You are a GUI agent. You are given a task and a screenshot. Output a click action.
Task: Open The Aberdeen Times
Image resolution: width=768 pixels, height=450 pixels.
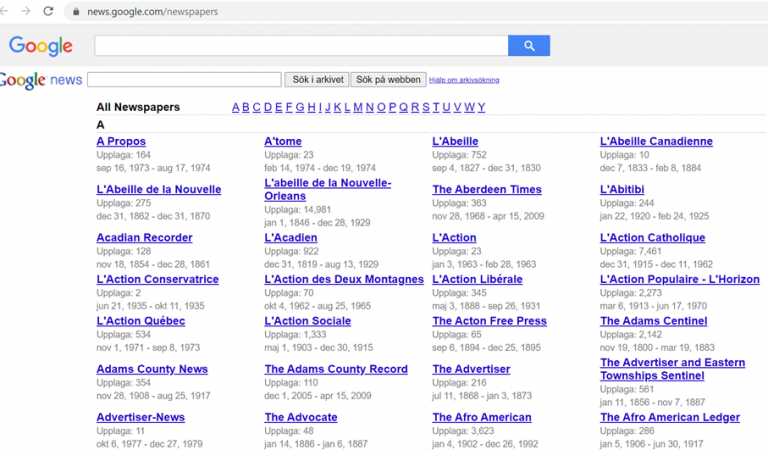(x=487, y=189)
